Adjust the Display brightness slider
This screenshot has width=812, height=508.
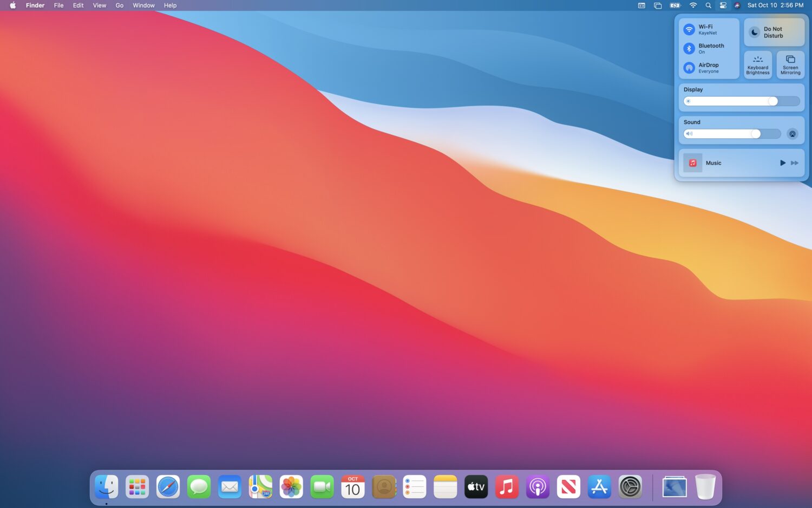(x=772, y=101)
